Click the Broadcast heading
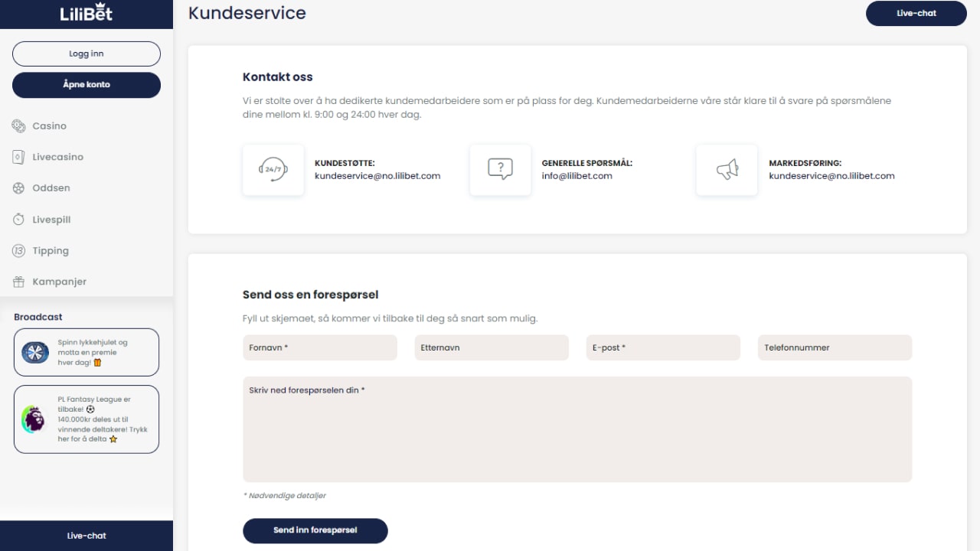980x551 pixels. pos(38,317)
